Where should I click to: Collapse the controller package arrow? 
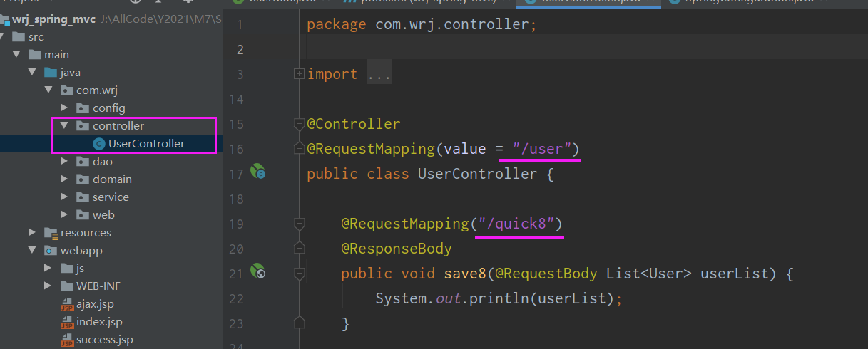[64, 126]
